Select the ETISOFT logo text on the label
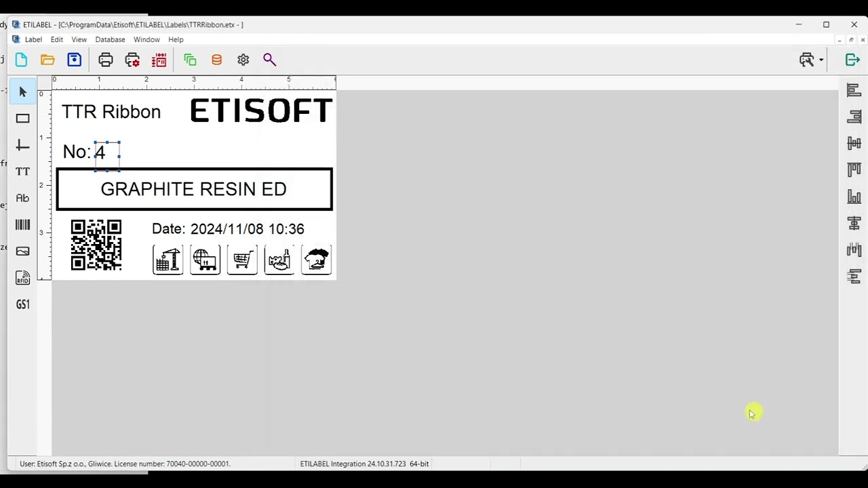The height and width of the screenshot is (488, 868). [x=261, y=111]
